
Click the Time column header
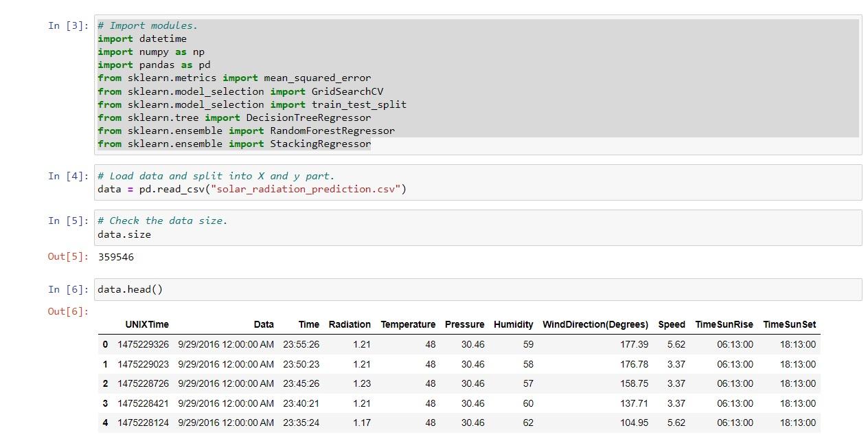coord(309,324)
